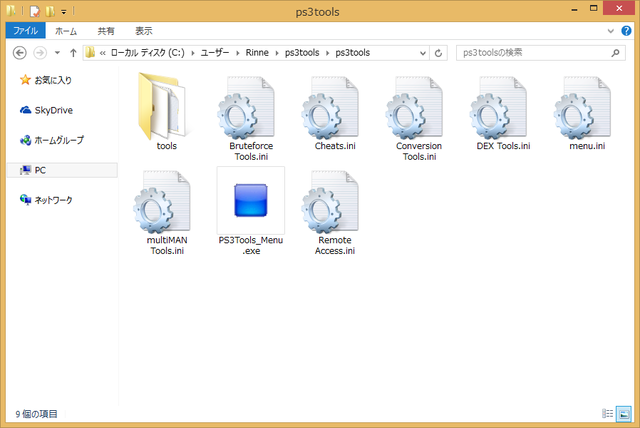Click ローカル ディスク (C:) breadcrumb
640x428 pixels.
[x=147, y=53]
